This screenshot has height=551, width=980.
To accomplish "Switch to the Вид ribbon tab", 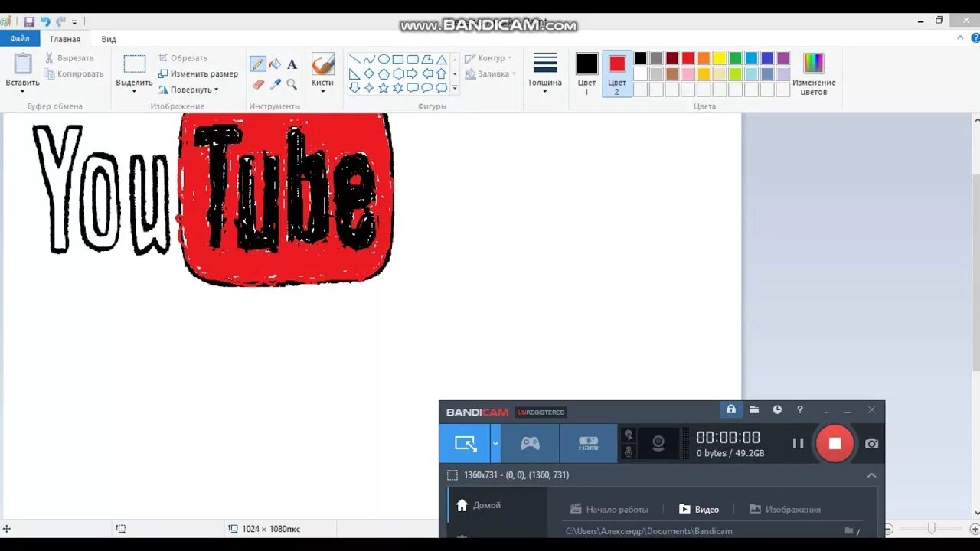I will point(109,39).
